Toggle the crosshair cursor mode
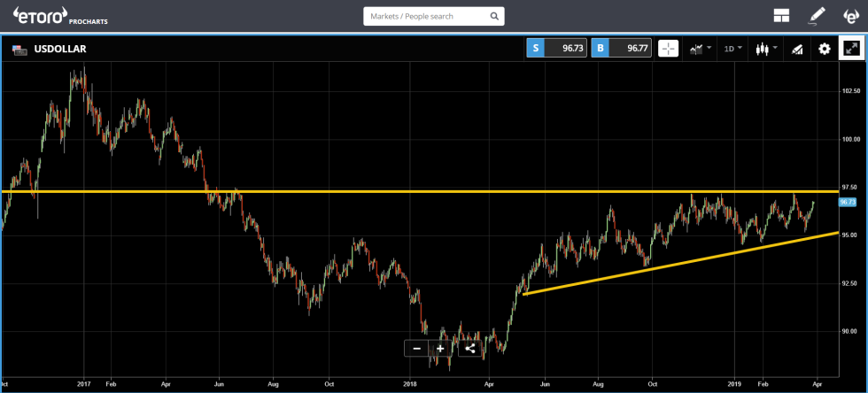 pyautogui.click(x=668, y=49)
